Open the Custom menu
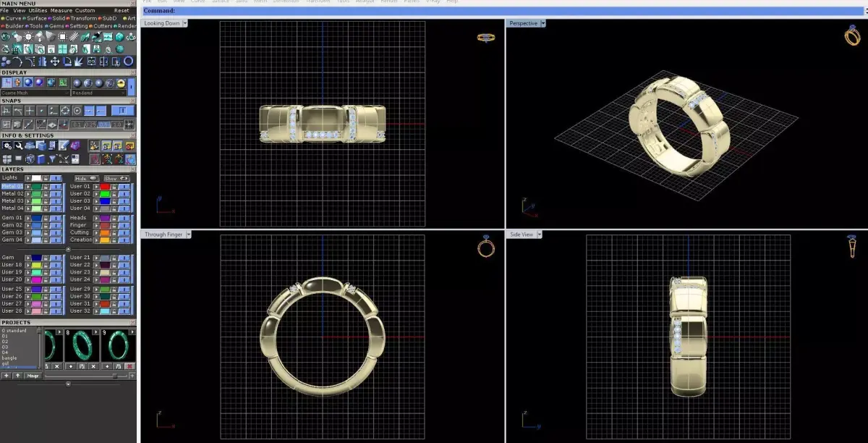868x443 pixels. point(85,11)
